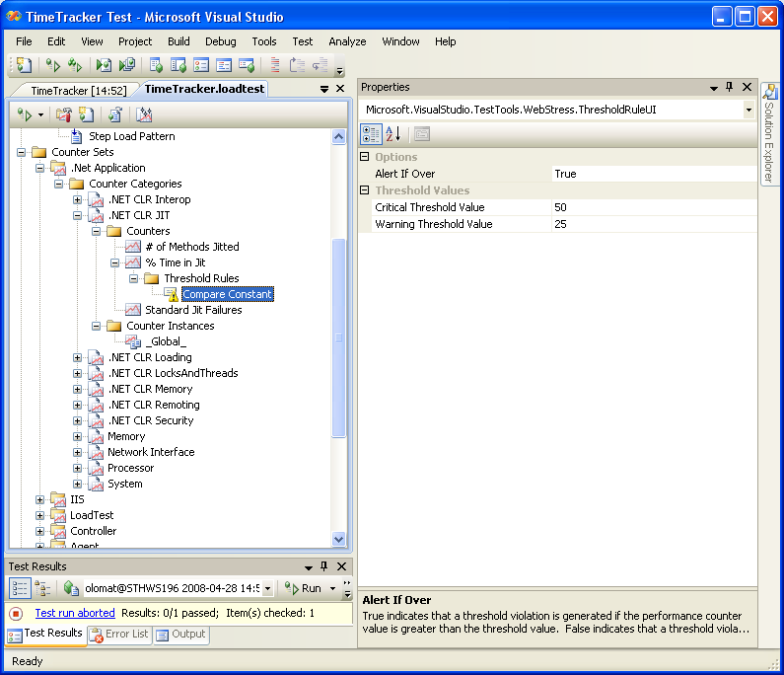
Task: Expand the .NET CLR Memory category
Action: click(78, 389)
